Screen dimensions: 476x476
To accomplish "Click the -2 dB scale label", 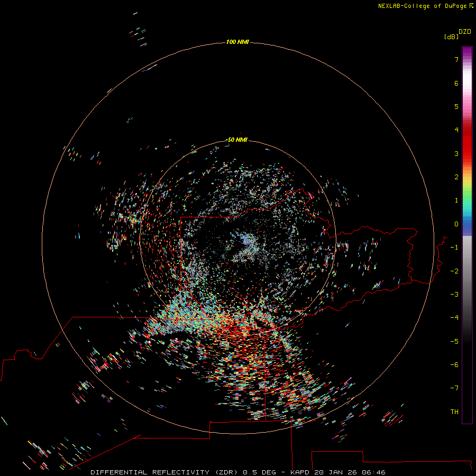I will pyautogui.click(x=454, y=271).
